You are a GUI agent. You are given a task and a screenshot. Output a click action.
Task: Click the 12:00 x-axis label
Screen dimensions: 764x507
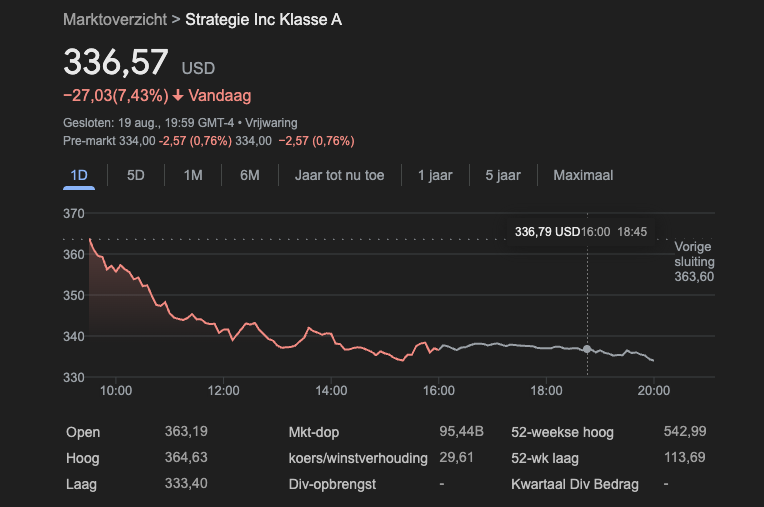tap(224, 391)
